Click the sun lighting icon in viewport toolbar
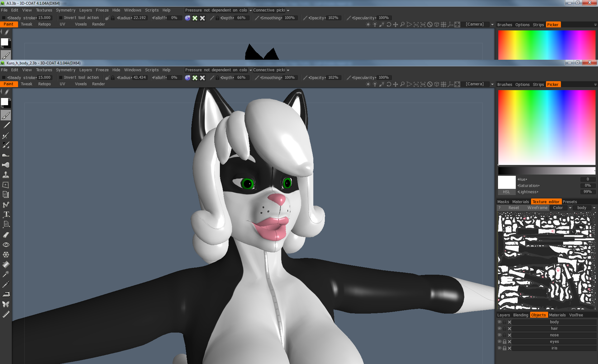Screen dimensions: 598x364 click(368, 84)
